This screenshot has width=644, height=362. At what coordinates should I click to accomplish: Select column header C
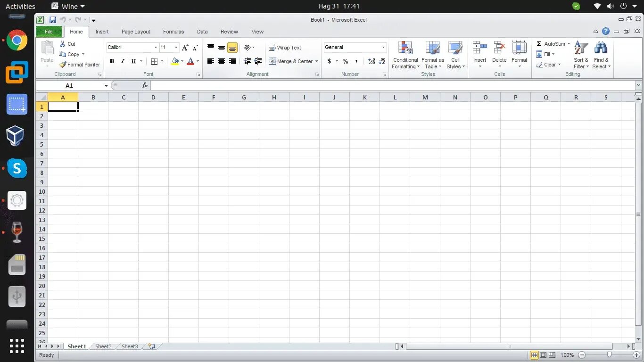[x=123, y=97]
